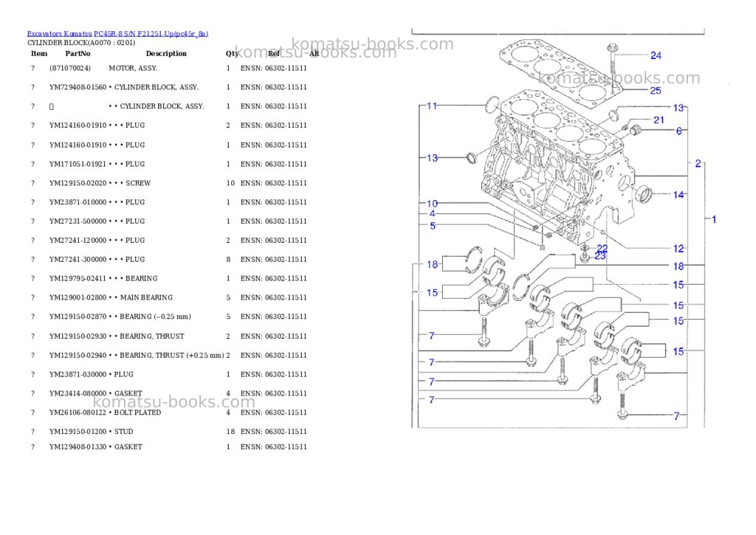Select part number YM23871-030000
The height and width of the screenshot is (535, 756).
pos(78,375)
